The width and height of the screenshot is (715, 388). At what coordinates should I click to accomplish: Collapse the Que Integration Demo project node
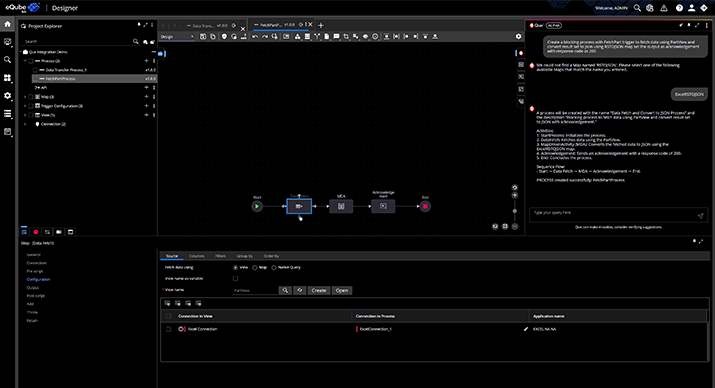21,52
